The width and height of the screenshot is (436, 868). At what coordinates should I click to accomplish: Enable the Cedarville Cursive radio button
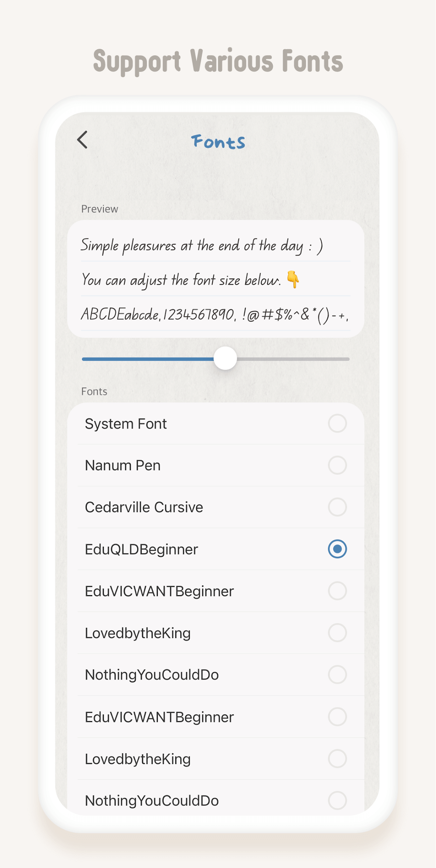click(x=337, y=507)
